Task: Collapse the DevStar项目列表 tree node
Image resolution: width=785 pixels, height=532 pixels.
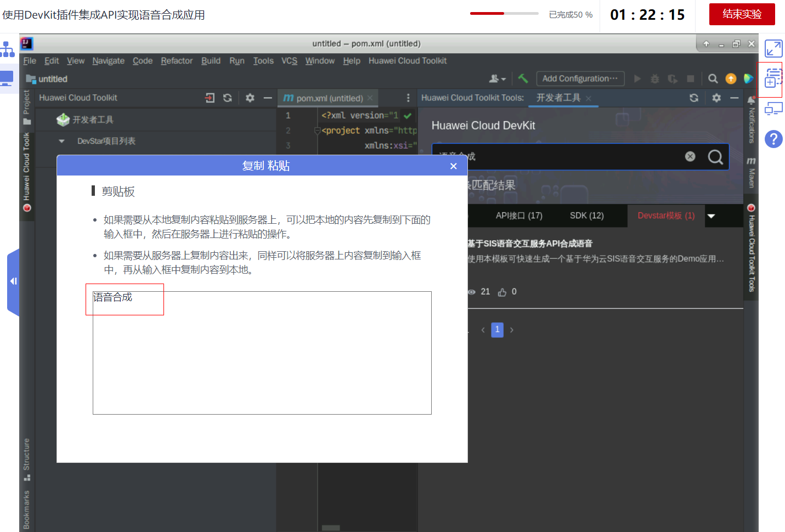Action: [x=61, y=142]
